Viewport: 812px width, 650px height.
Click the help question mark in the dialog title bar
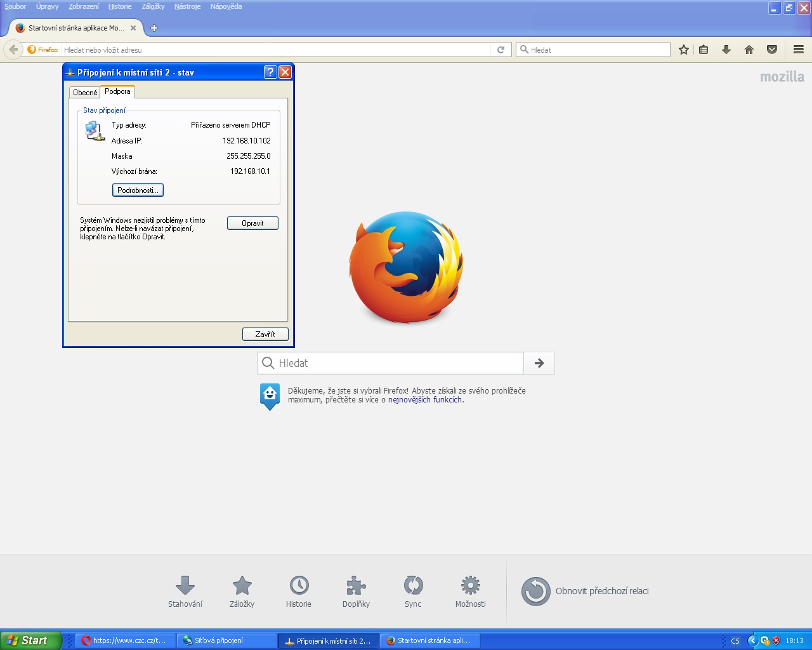(270, 72)
